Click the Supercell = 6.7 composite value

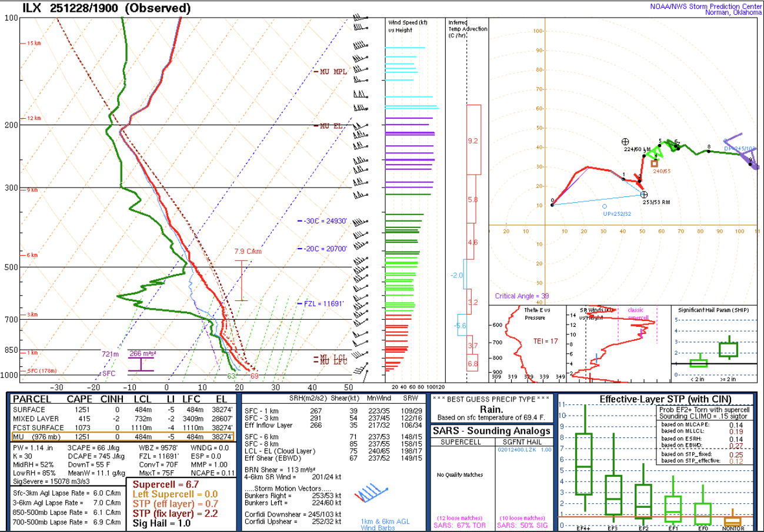coord(160,485)
